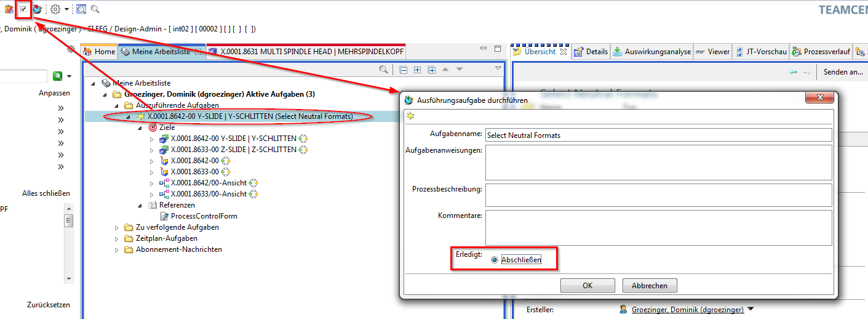This screenshot has height=319, width=868.
Task: Select the Abschließen radio button
Action: 495,260
